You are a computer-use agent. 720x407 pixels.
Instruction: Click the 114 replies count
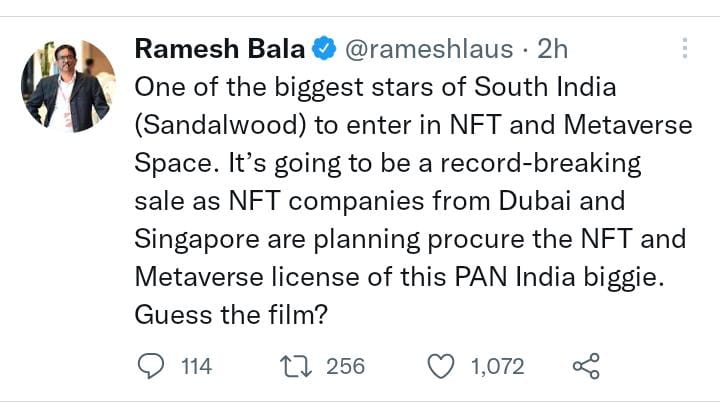tap(196, 367)
